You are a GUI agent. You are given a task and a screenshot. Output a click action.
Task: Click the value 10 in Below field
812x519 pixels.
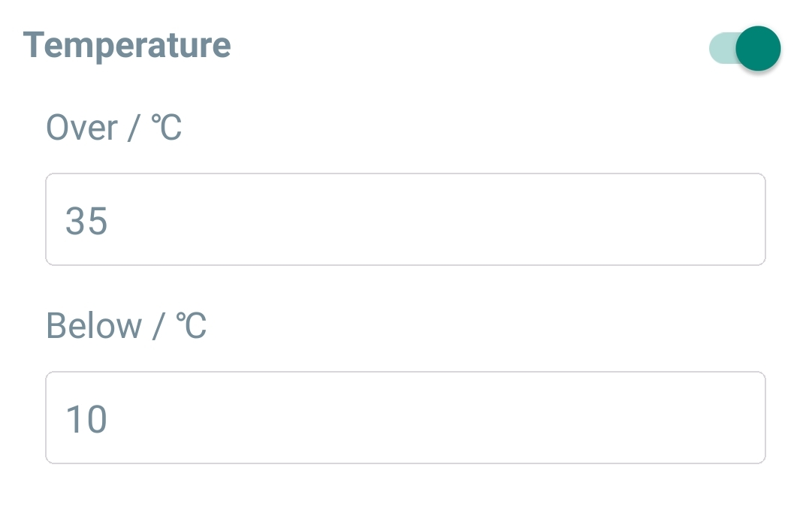86,419
